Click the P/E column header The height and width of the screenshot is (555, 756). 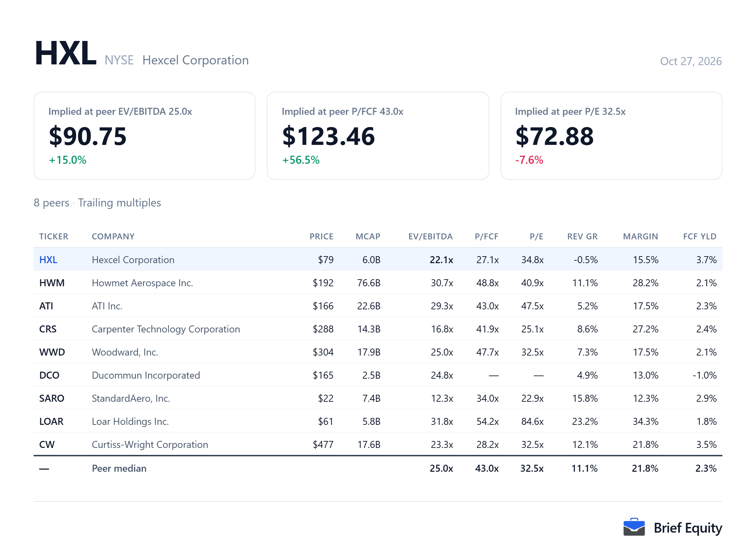tap(537, 237)
